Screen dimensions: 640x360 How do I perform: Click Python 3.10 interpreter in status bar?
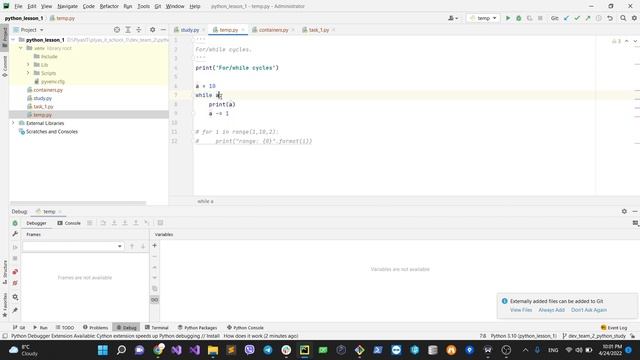point(523,336)
